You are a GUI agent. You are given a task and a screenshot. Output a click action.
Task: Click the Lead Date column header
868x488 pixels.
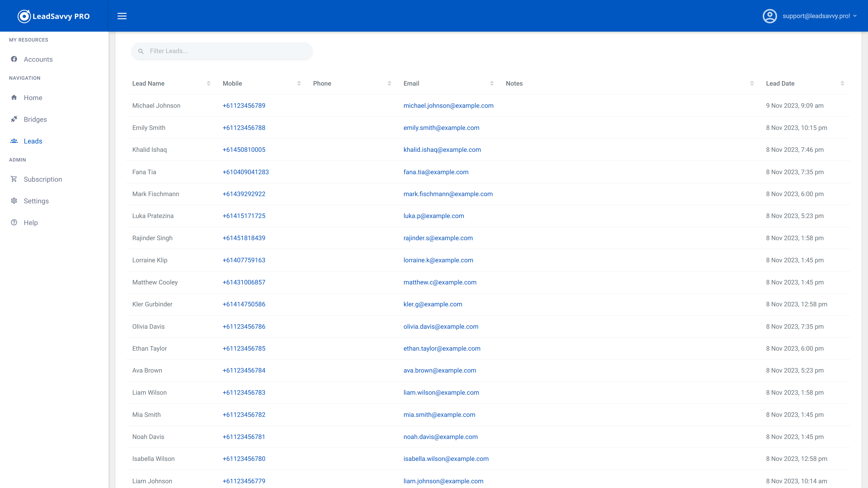tap(780, 84)
